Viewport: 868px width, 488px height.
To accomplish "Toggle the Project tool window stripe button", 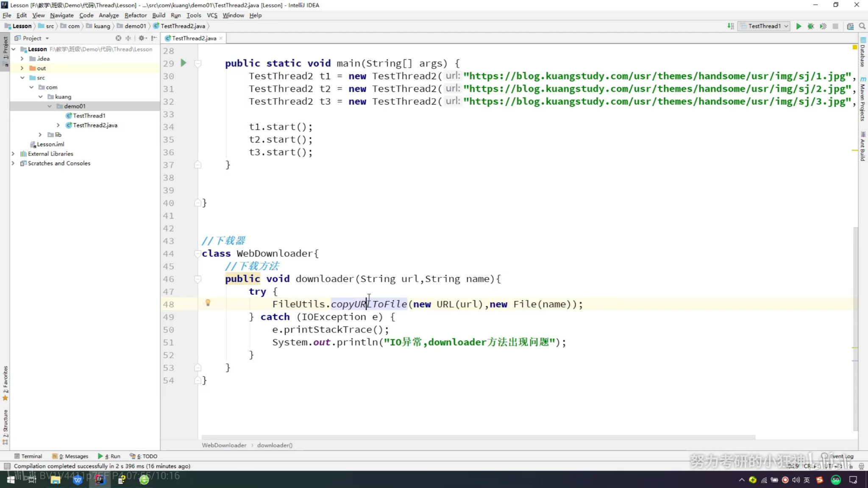I will point(5,52).
